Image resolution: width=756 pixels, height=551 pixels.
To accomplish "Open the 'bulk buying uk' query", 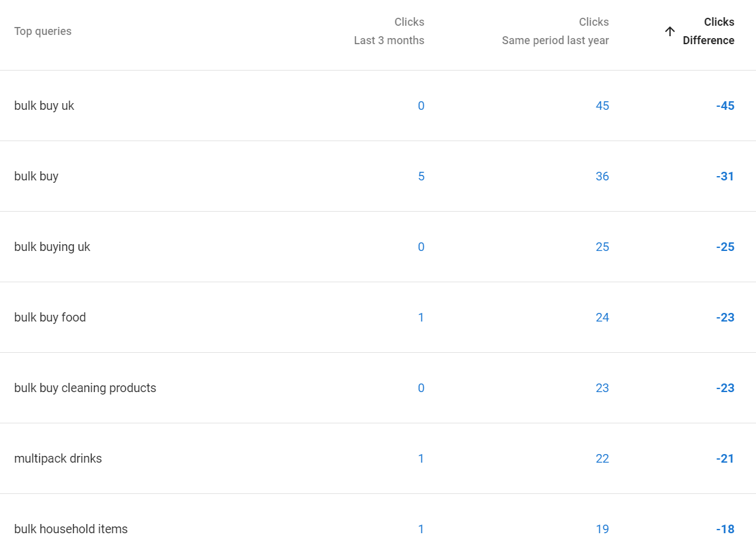I will click(52, 247).
